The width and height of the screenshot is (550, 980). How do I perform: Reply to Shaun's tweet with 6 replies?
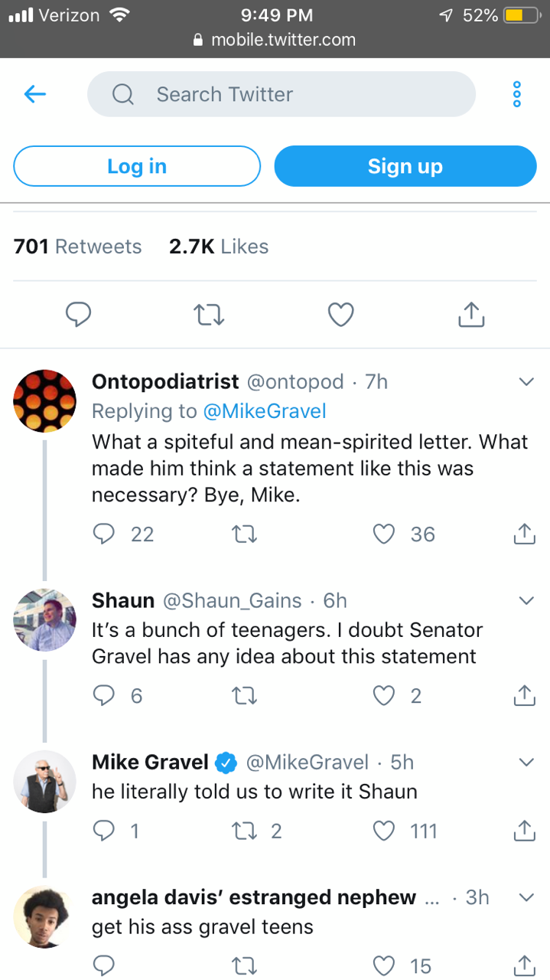point(104,696)
